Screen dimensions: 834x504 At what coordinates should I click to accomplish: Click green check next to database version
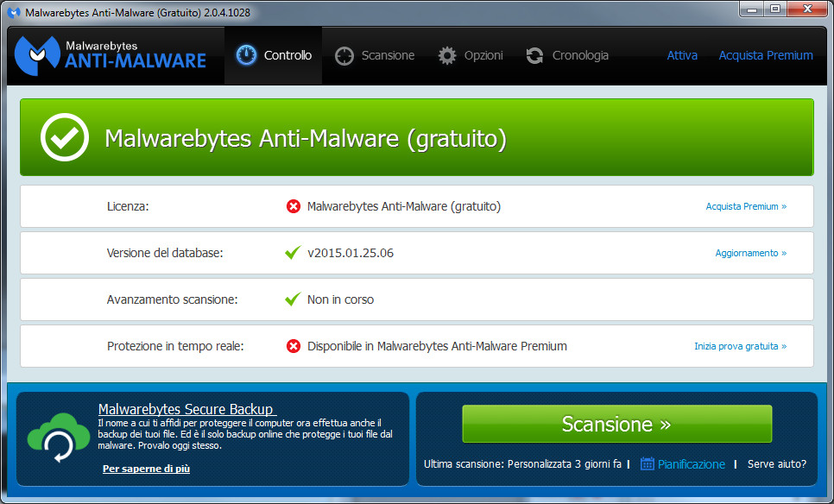[x=293, y=253]
